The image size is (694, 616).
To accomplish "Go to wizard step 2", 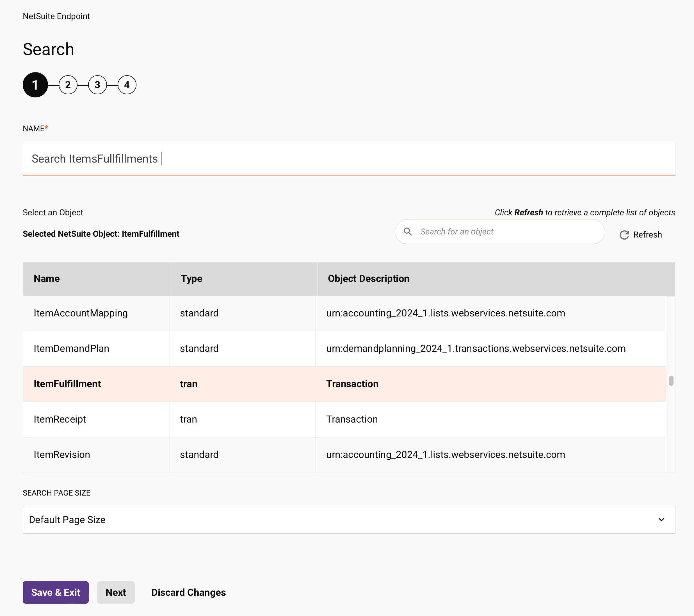I will [68, 85].
